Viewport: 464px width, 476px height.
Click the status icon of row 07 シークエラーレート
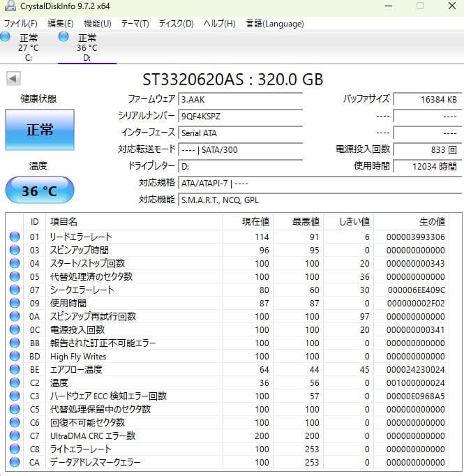click(x=15, y=290)
